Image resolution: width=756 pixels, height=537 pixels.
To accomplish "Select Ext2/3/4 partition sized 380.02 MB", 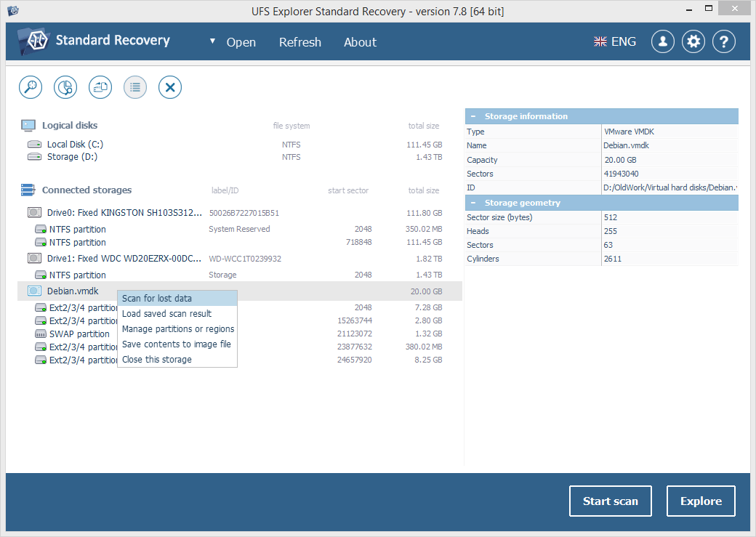I will (x=239, y=347).
